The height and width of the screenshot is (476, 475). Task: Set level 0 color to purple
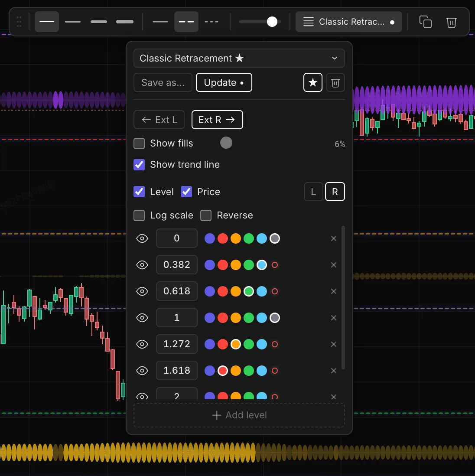tap(210, 238)
